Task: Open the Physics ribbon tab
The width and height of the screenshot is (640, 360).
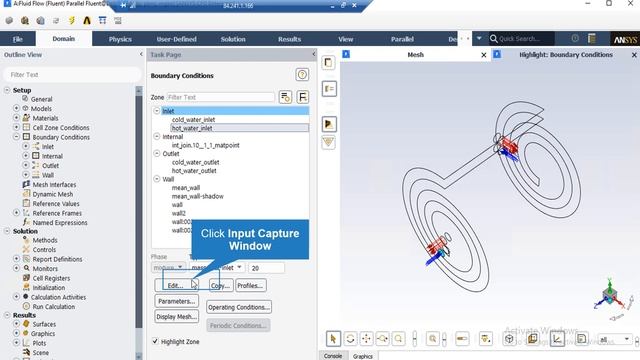Action: pos(120,39)
